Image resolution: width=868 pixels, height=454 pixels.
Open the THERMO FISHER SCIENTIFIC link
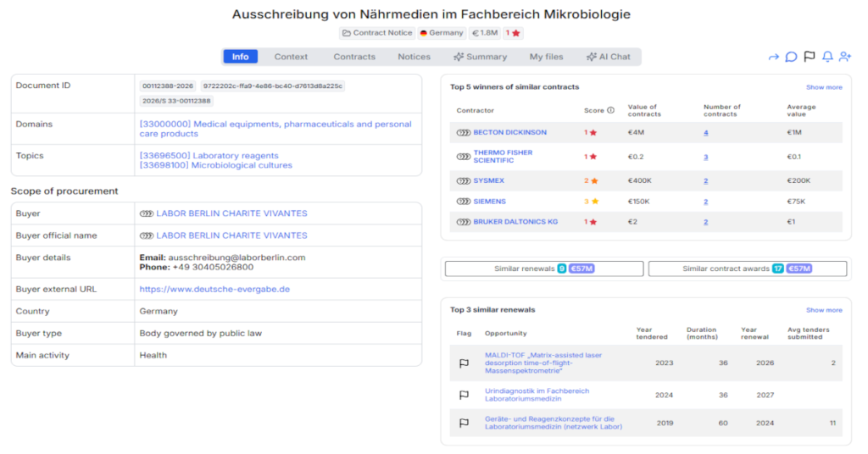coord(503,157)
